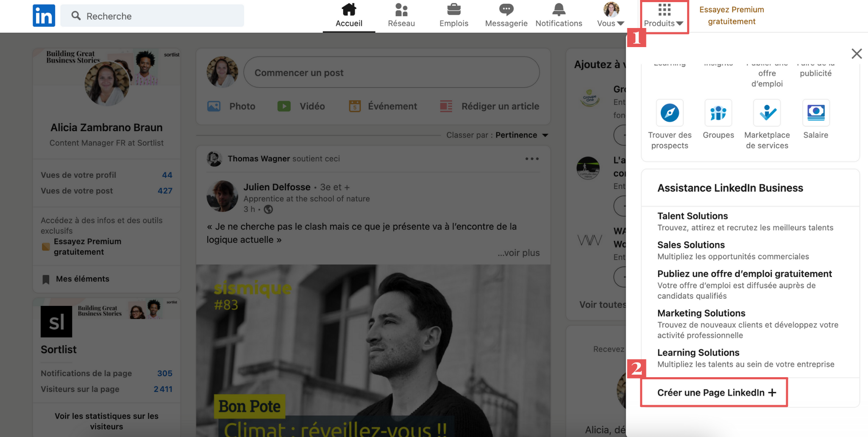Click Commencer un post field
The width and height of the screenshot is (868, 437).
[391, 73]
